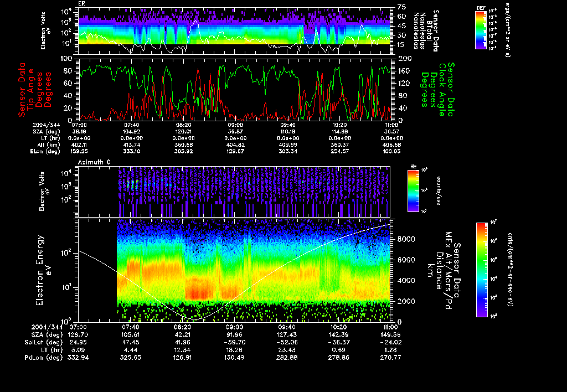Click the DEF color scale bar
The height and width of the screenshot is (392, 567).
pos(481,30)
